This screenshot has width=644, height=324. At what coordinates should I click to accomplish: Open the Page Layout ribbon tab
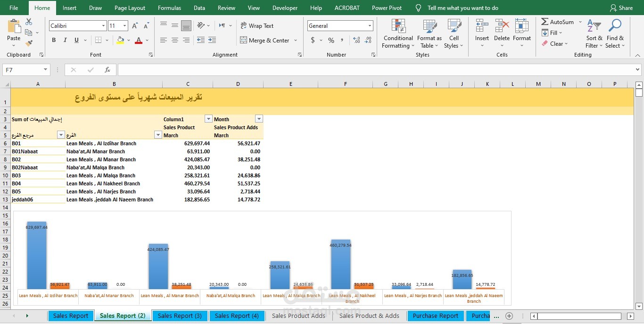click(130, 8)
